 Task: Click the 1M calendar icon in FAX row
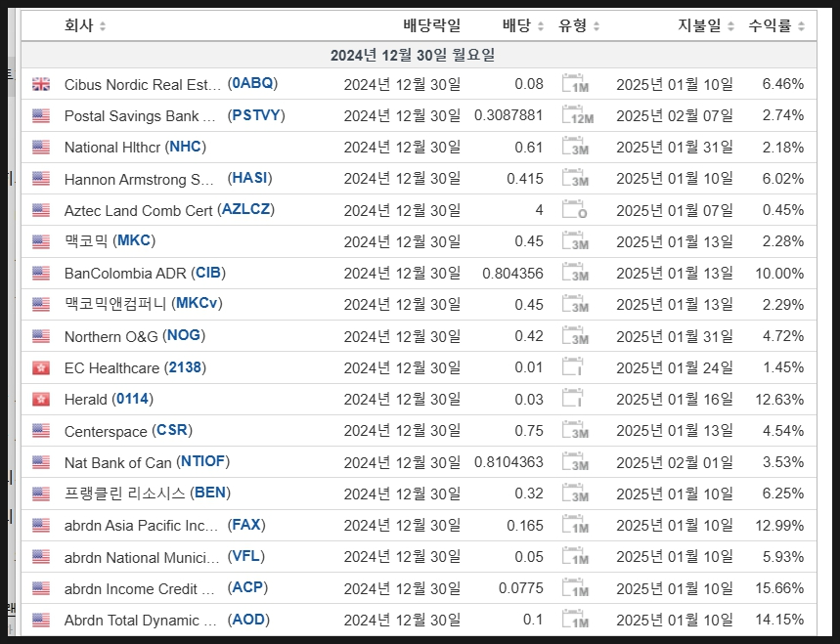click(x=575, y=525)
